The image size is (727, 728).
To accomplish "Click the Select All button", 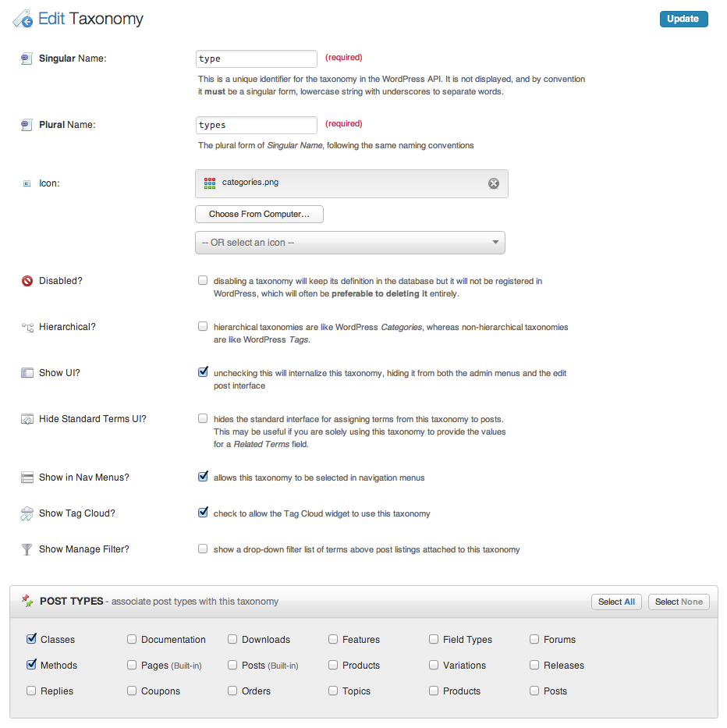I will [616, 602].
